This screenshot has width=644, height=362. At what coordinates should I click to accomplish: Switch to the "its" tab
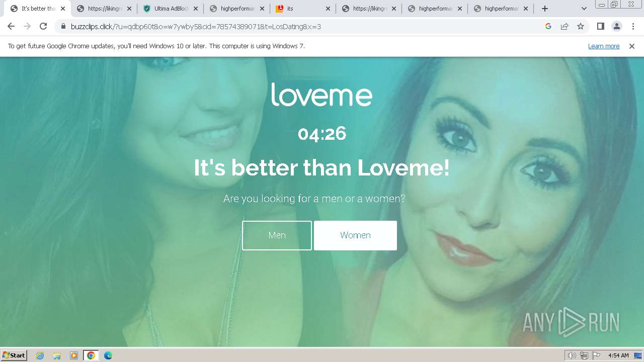pos(303,9)
